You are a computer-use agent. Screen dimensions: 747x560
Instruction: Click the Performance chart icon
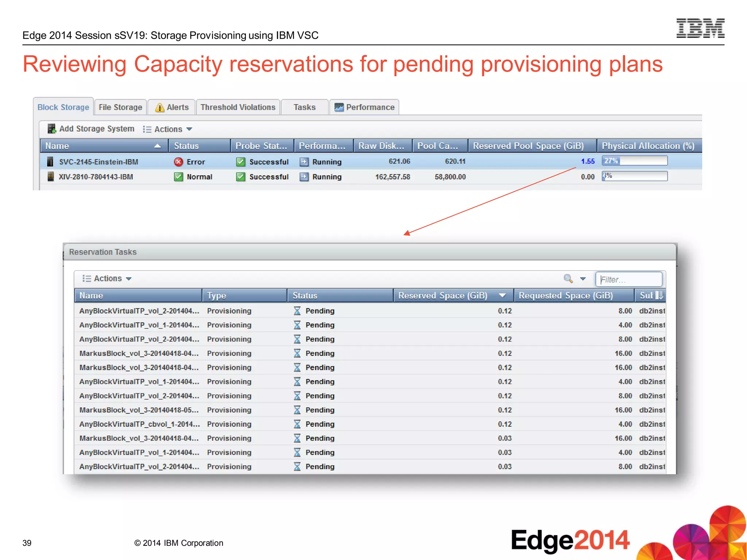pyautogui.click(x=339, y=107)
